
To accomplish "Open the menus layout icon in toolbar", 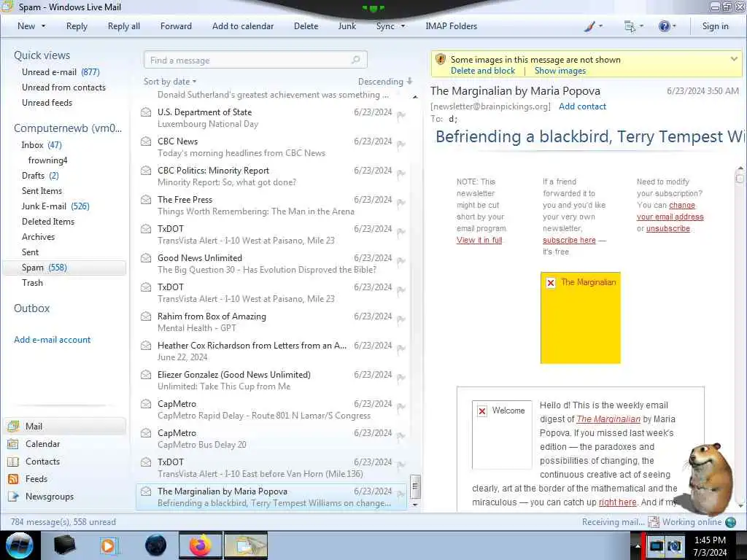I will pyautogui.click(x=630, y=27).
